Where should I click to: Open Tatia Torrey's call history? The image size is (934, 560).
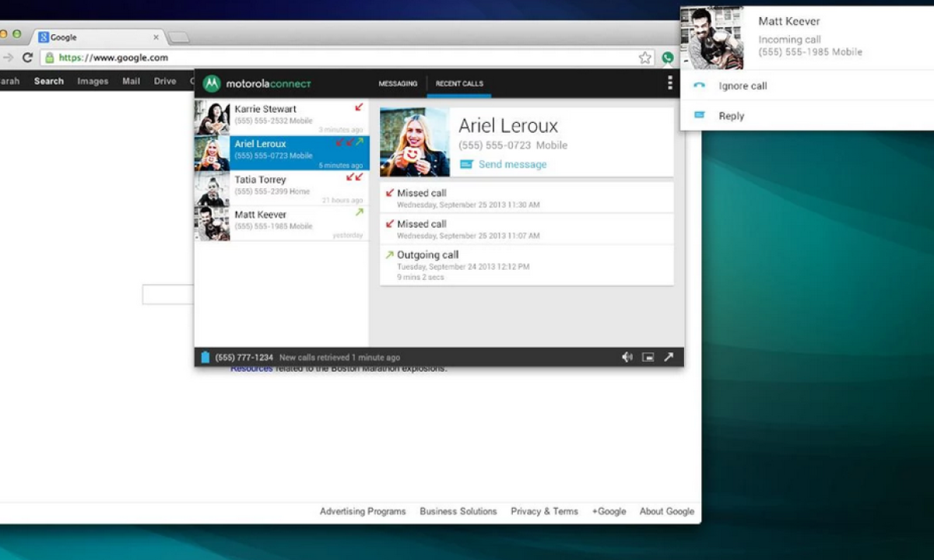pos(280,187)
